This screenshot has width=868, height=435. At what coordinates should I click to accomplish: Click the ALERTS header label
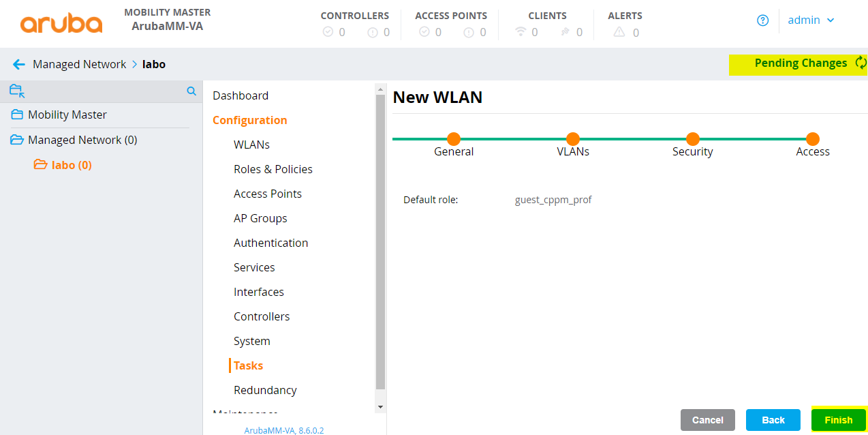(625, 16)
